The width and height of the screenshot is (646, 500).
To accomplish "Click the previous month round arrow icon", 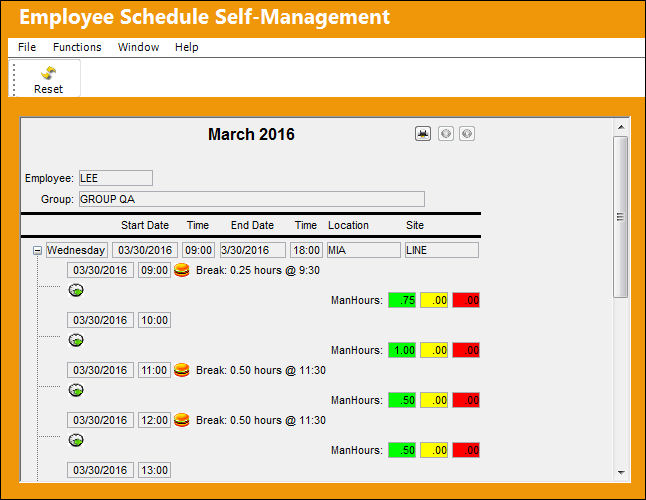I will click(x=446, y=133).
